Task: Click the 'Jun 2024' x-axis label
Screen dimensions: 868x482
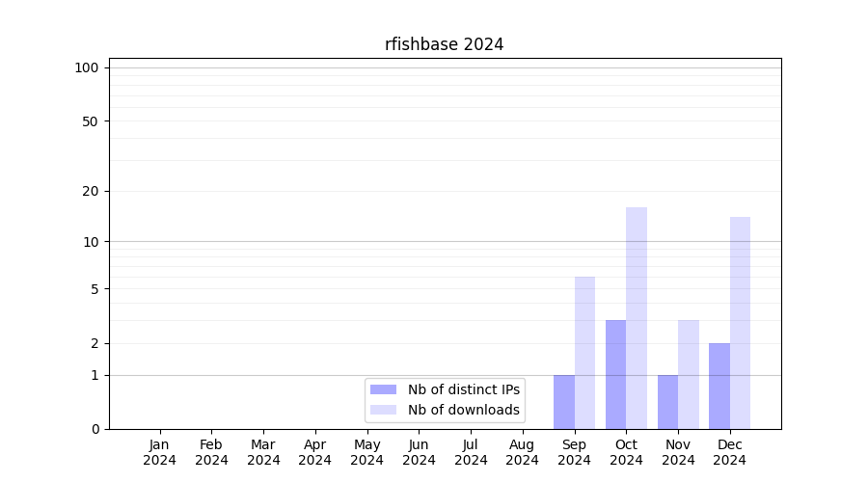Action: click(x=419, y=452)
